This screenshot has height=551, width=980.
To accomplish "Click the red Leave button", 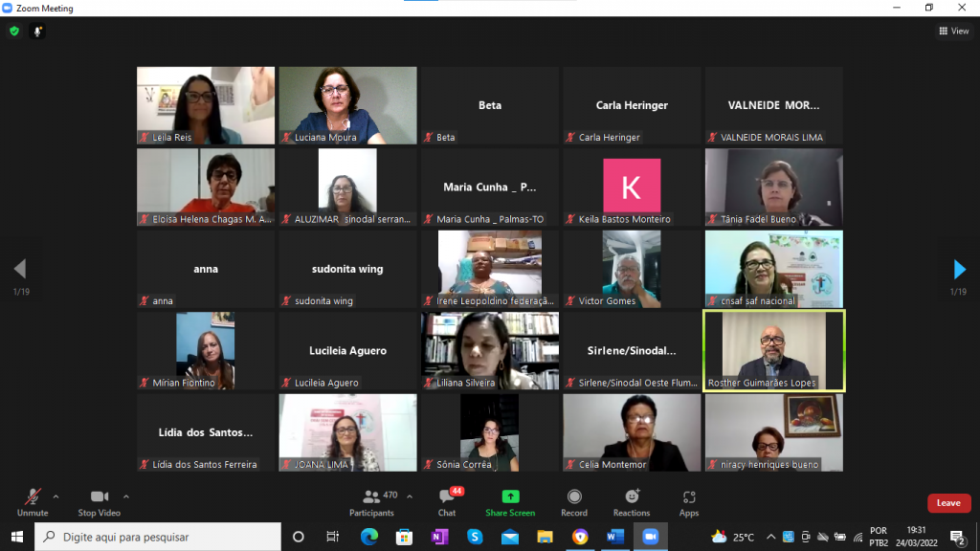I will pyautogui.click(x=948, y=503).
